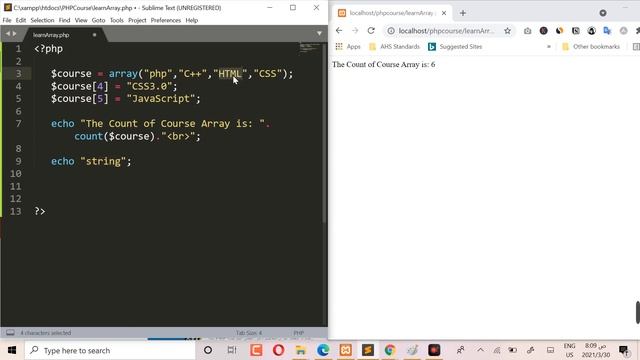
Task: Open the PHP syntax selector
Action: pos(299,333)
